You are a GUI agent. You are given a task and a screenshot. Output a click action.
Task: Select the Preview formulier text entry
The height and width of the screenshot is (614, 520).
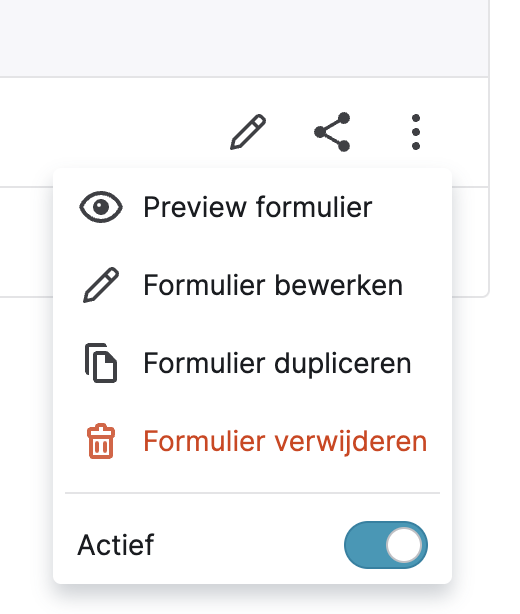[x=258, y=207]
